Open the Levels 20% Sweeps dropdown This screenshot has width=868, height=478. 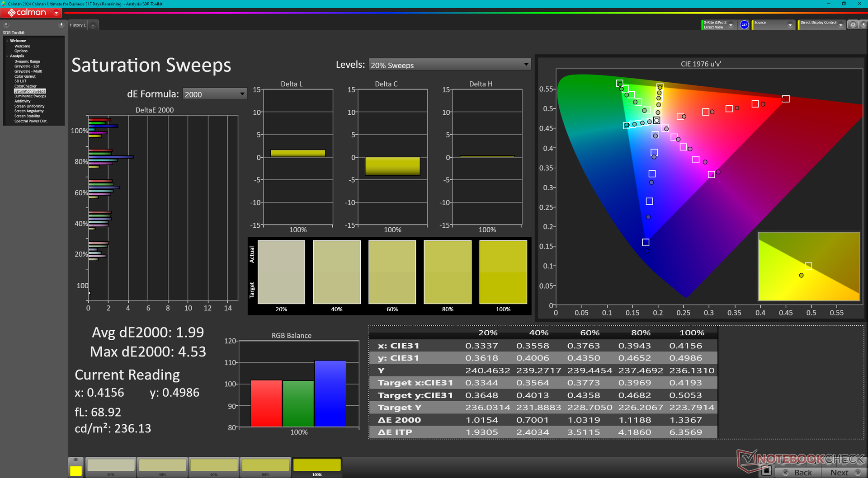click(x=449, y=65)
